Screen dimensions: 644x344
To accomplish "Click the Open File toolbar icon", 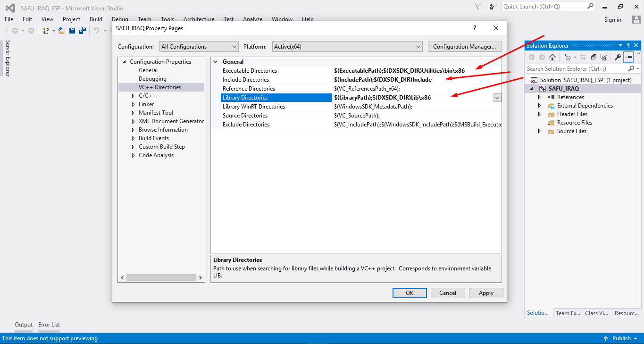I will tap(61, 31).
